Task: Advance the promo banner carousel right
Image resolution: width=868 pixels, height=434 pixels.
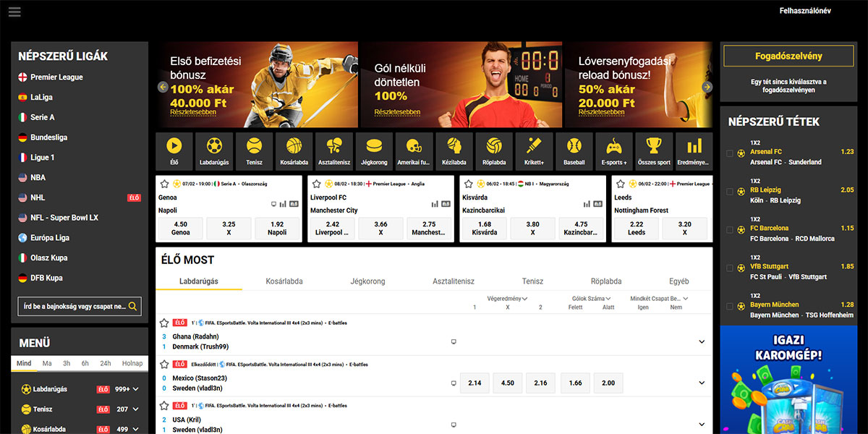Action: pos(707,87)
